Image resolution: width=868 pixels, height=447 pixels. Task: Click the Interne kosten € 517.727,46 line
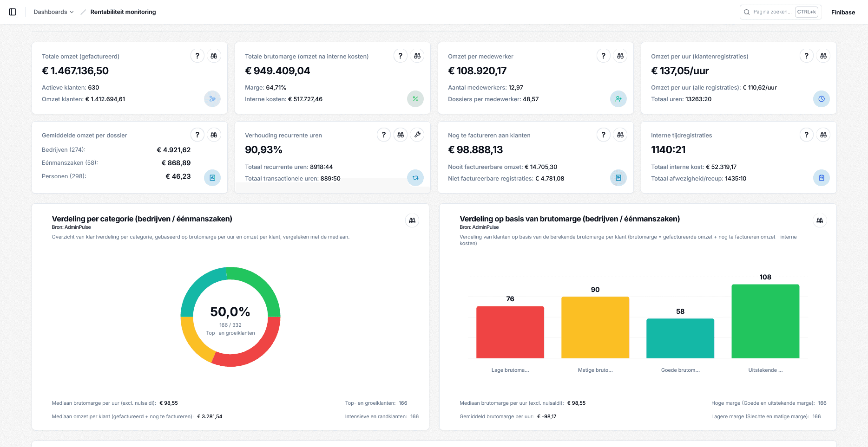point(283,99)
